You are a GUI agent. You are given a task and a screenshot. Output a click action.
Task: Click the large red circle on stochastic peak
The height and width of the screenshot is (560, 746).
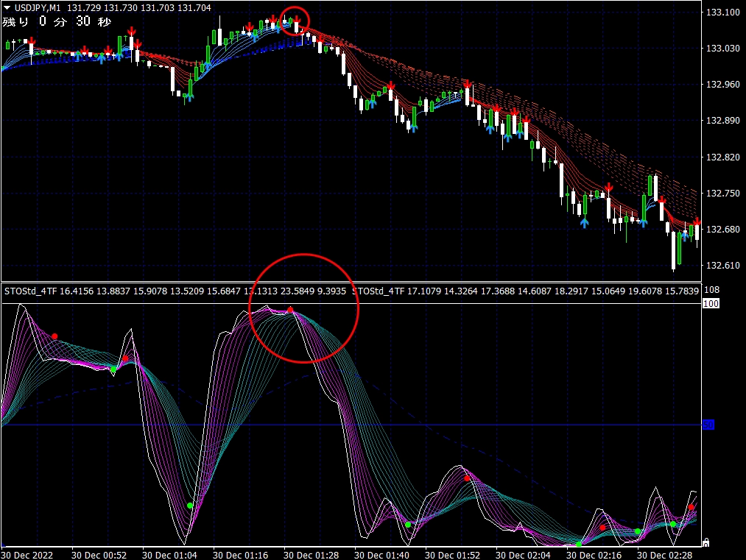click(303, 308)
